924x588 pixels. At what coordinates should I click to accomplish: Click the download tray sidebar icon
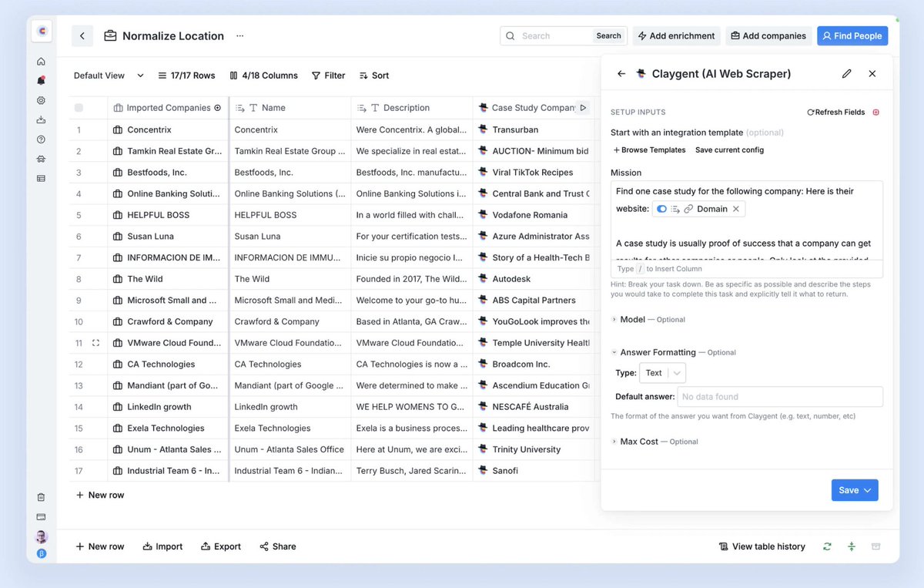click(41, 119)
